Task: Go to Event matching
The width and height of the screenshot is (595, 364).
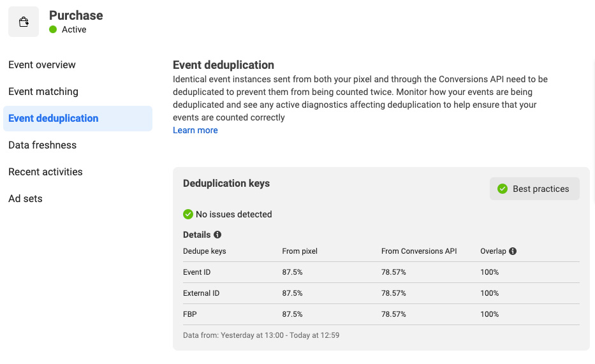Action: pyautogui.click(x=43, y=91)
